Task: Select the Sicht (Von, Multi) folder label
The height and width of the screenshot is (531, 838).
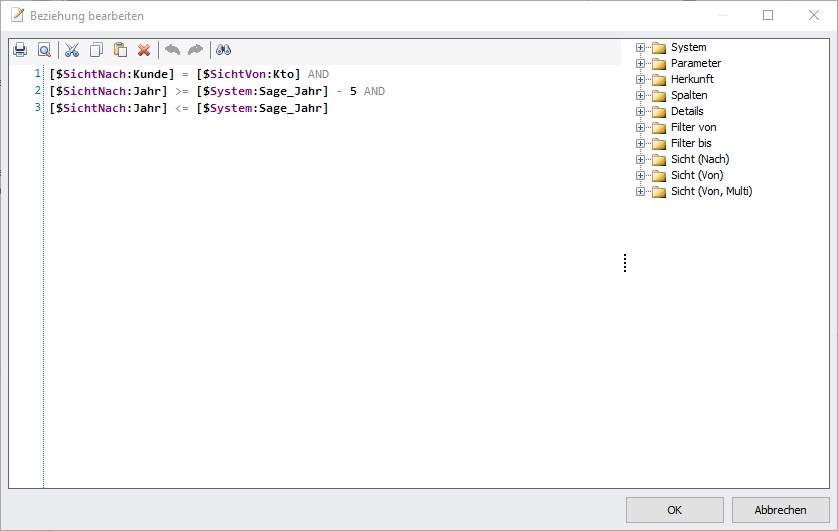Action: point(711,192)
